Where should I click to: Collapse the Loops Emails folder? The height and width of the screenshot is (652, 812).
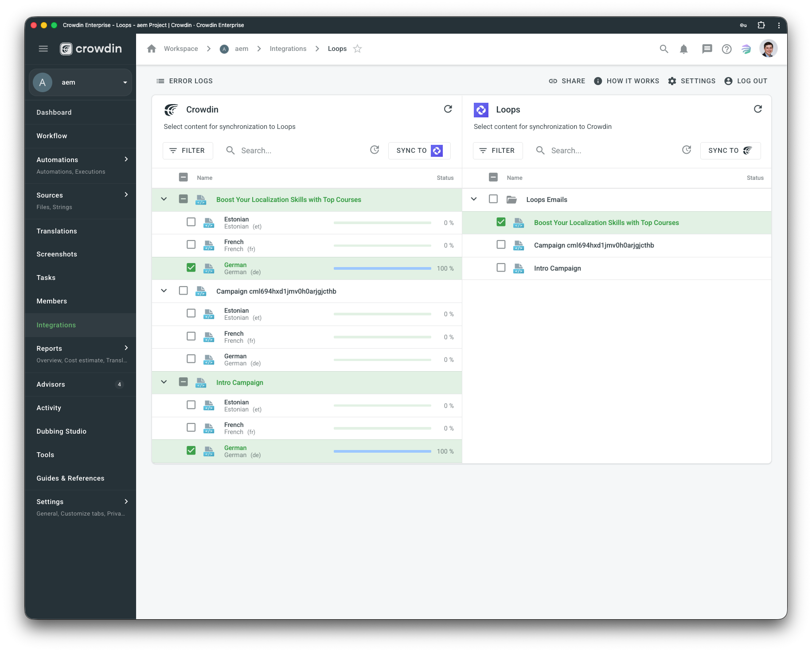tap(473, 199)
